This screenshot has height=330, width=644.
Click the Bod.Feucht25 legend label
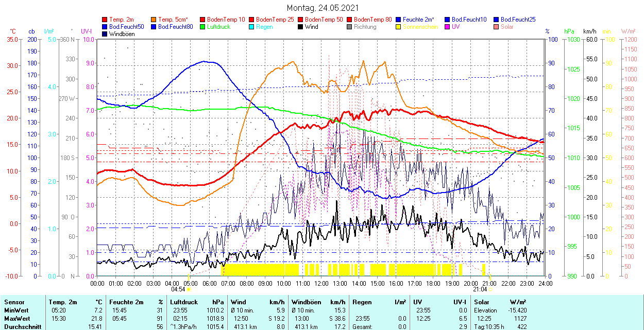pos(518,20)
